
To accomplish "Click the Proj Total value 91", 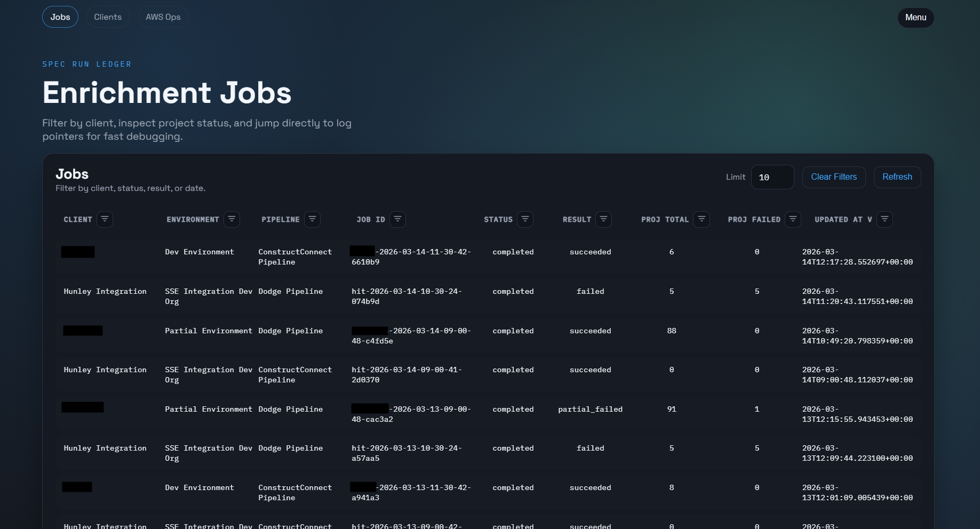I will (672, 409).
